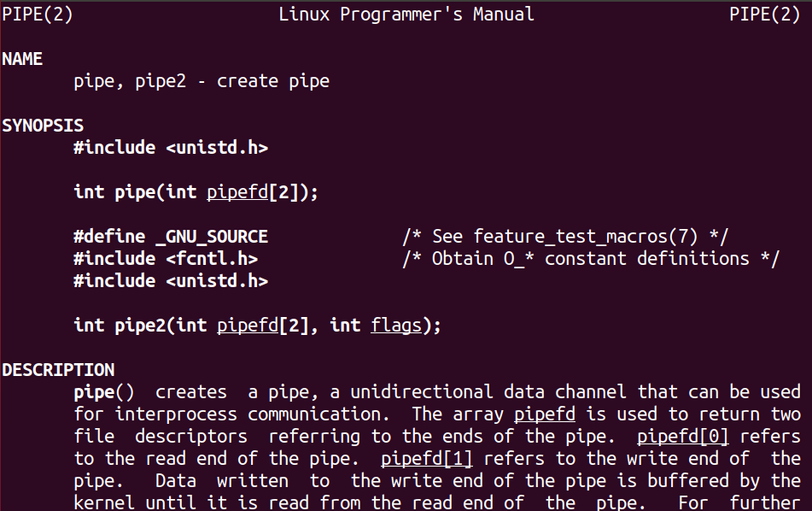The width and height of the screenshot is (812, 511).
Task: Click underlined pipefd in the pipe() prototype
Action: point(237,192)
